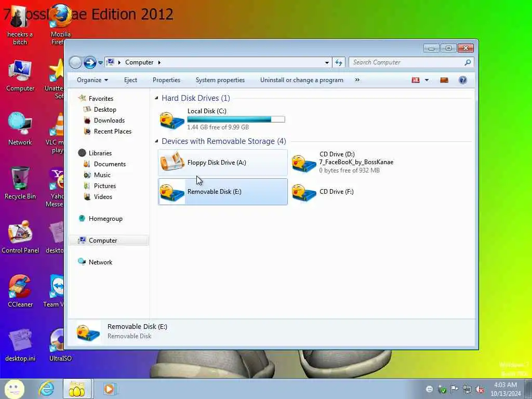Image resolution: width=532 pixels, height=399 pixels.
Task: Click System properties in toolbar
Action: point(220,80)
